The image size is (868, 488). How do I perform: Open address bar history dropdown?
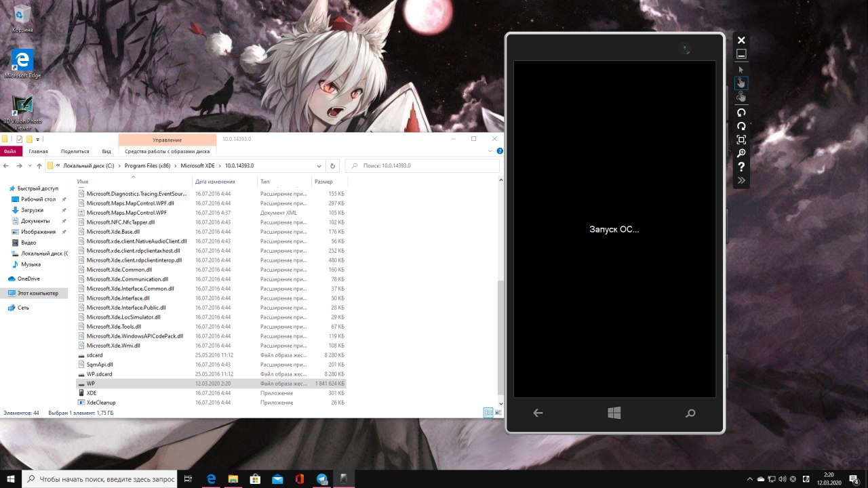coord(319,165)
